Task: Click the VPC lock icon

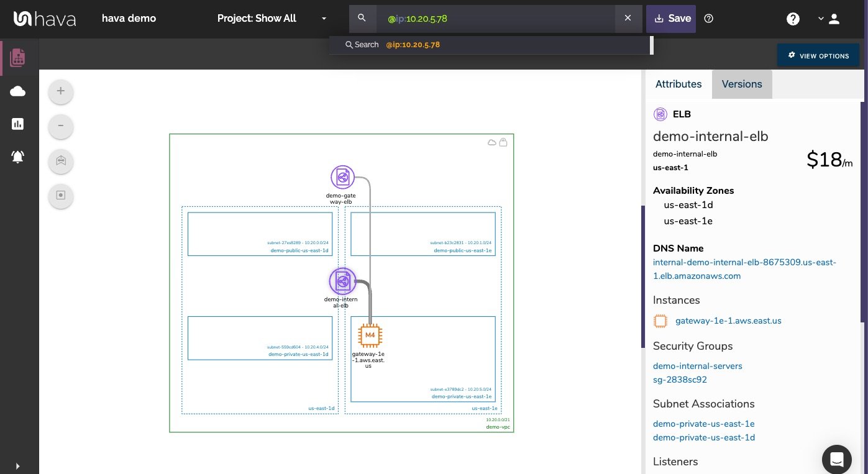Action: (503, 142)
